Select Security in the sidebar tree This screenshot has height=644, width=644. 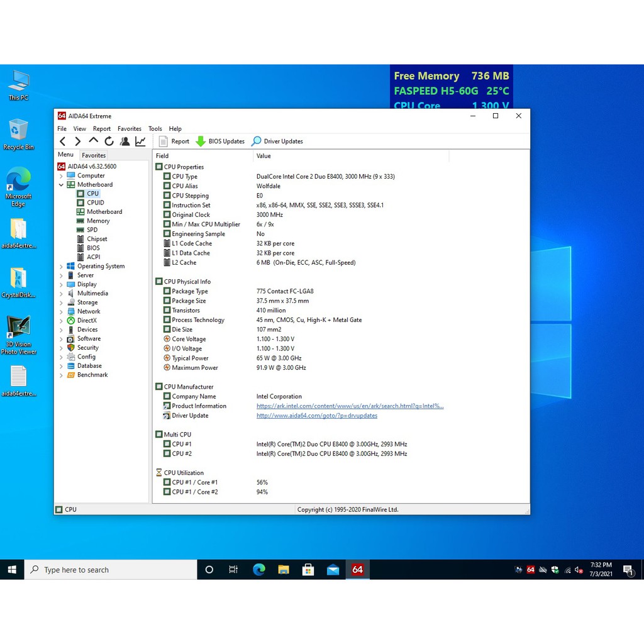click(x=83, y=347)
